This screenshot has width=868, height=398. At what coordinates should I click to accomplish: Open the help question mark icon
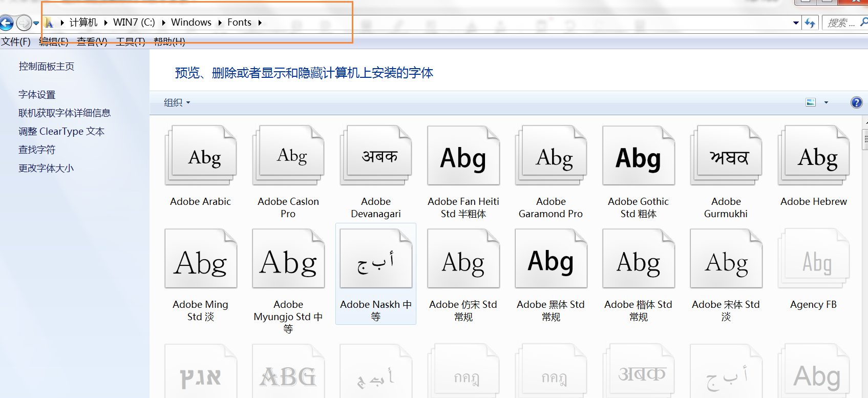point(856,102)
